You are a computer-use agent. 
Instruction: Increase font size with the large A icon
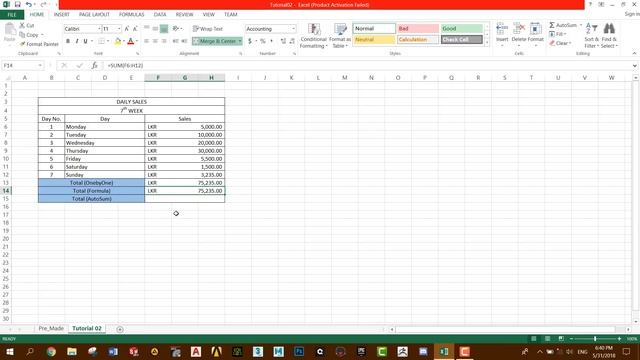tap(127, 29)
